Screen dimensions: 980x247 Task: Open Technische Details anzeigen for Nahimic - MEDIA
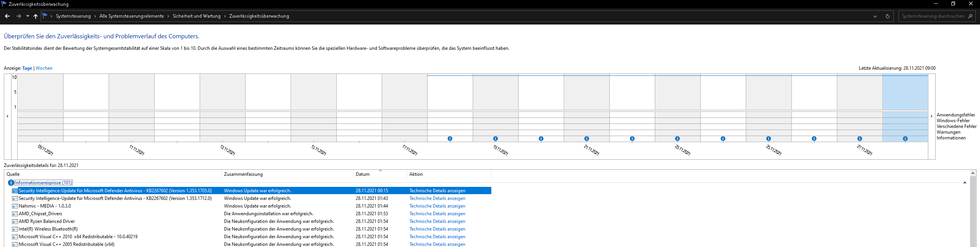click(x=437, y=206)
